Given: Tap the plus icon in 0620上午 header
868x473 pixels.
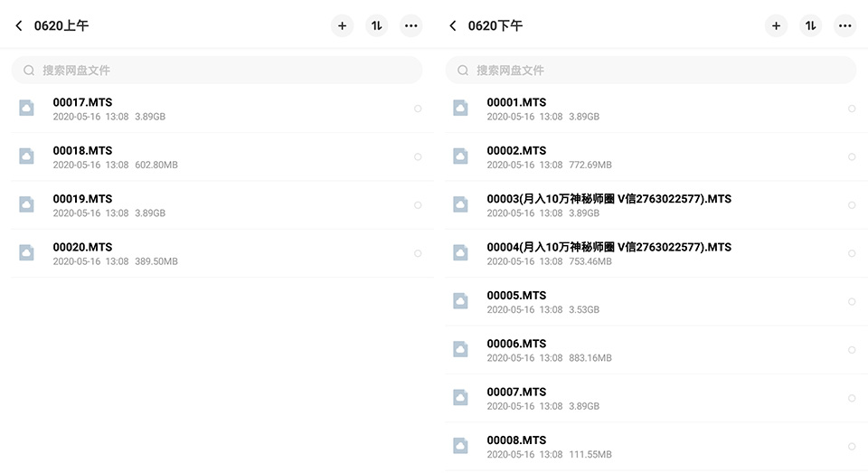Looking at the screenshot, I should (x=342, y=25).
